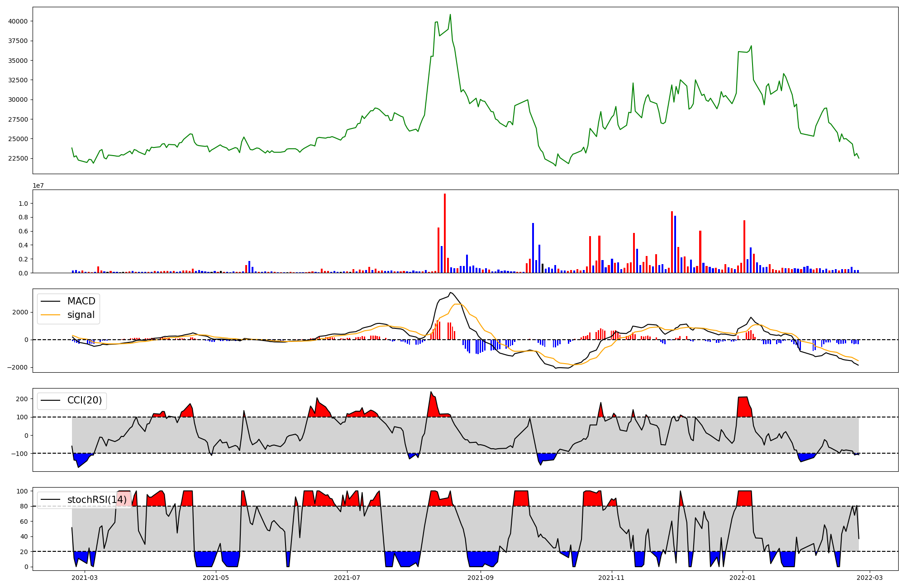Image resolution: width=905 pixels, height=588 pixels.
Task: Click the tallest red volume bar
Action: (x=445, y=233)
